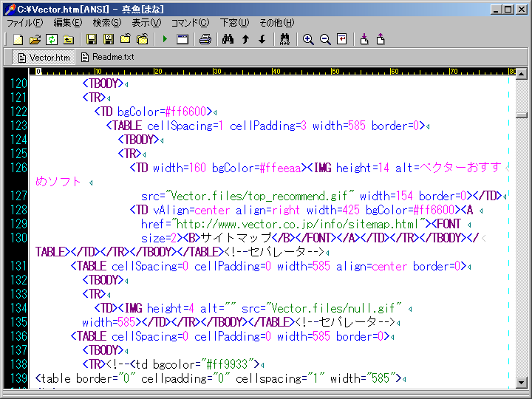
Task: Save the file with the floppy icon
Action: pyautogui.click(x=92, y=39)
